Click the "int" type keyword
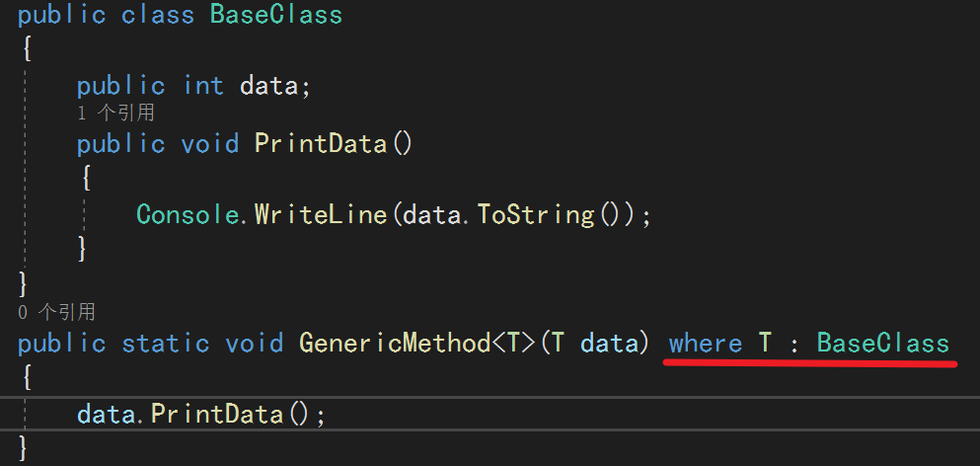Screen dimensions: 980x466 [x=203, y=86]
